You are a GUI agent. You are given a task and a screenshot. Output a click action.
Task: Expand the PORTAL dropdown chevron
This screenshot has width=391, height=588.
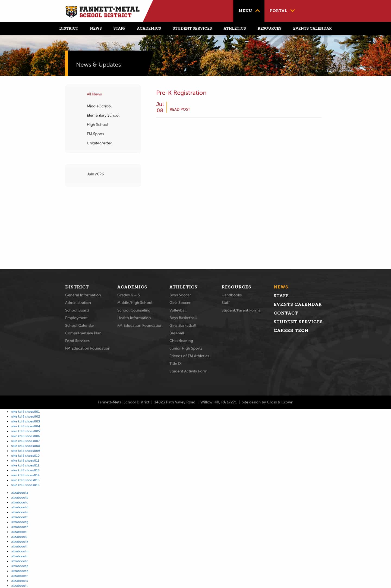tap(292, 11)
